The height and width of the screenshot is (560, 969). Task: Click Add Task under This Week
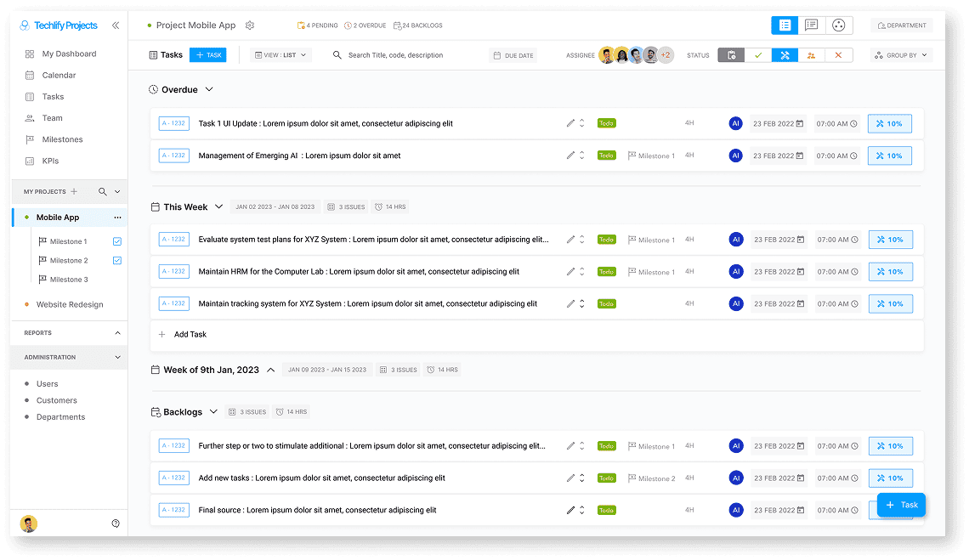coord(190,335)
